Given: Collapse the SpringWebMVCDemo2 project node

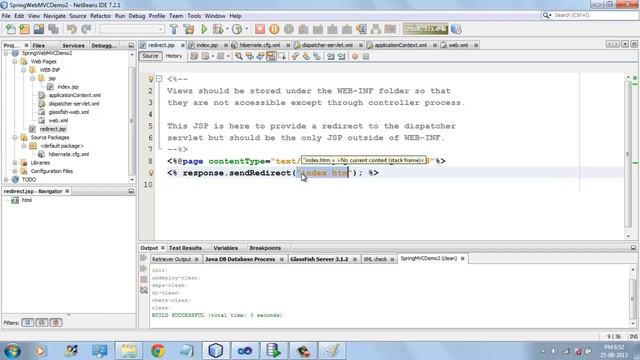Looking at the screenshot, I should tap(6, 53).
